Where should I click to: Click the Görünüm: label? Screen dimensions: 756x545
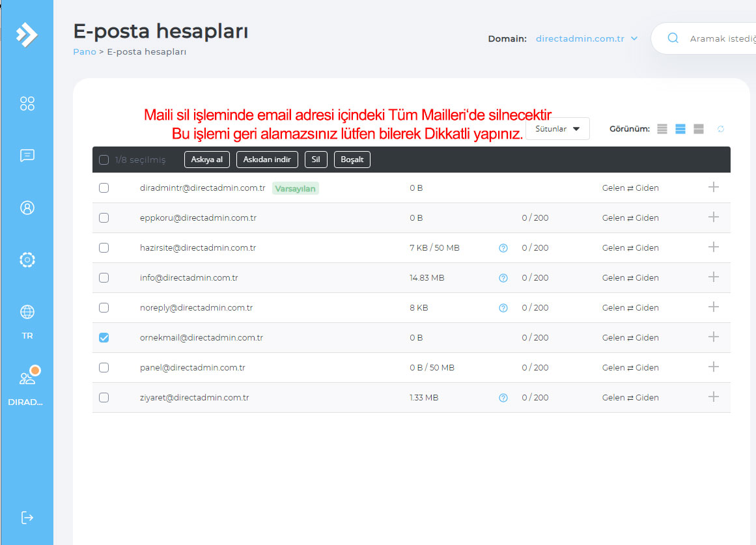[x=629, y=129]
